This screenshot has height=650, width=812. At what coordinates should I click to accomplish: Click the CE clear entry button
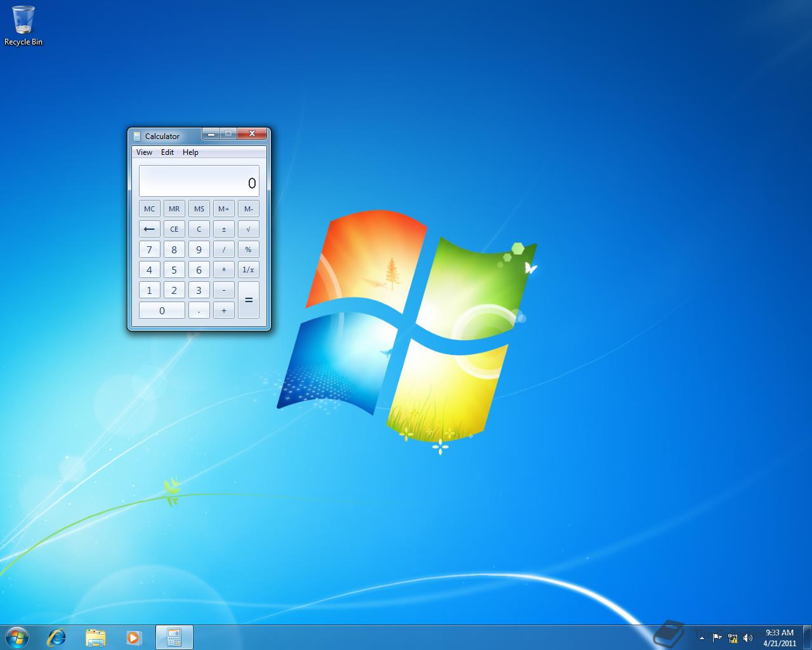coord(174,229)
